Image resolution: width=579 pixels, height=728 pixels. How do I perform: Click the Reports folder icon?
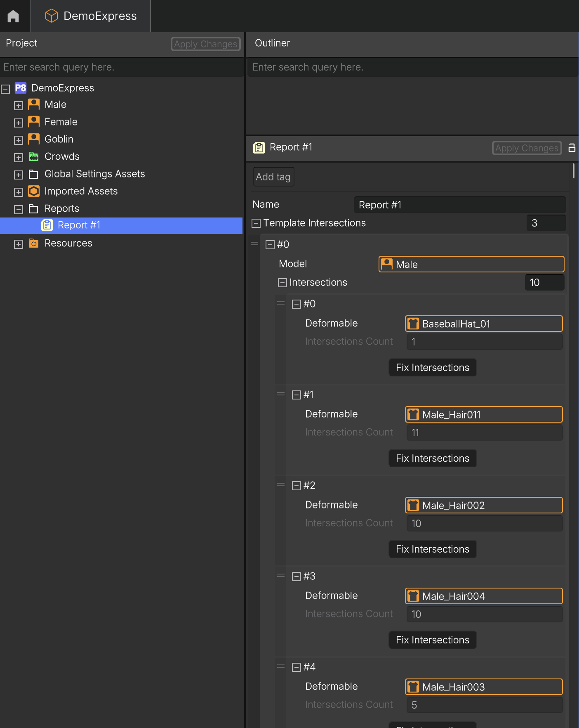pos(34,209)
